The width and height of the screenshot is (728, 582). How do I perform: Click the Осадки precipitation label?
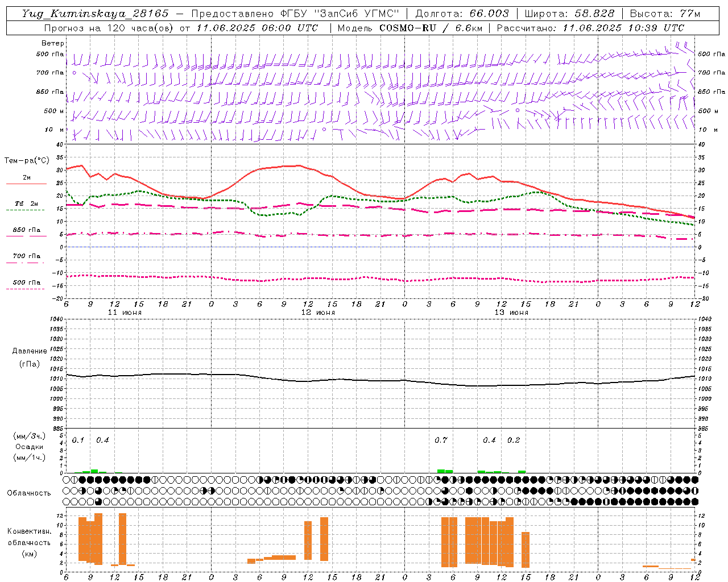pyautogui.click(x=30, y=447)
